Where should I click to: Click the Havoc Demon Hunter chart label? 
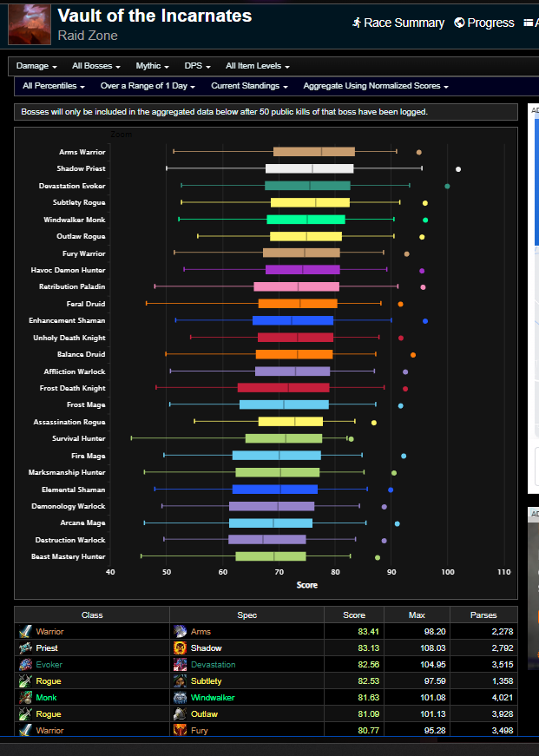tap(68, 270)
